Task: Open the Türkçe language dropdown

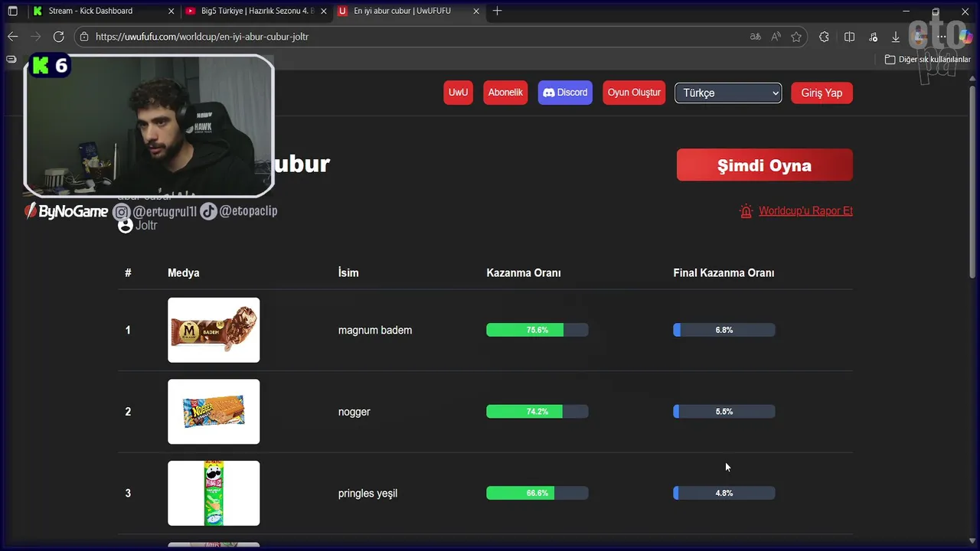Action: pyautogui.click(x=728, y=93)
